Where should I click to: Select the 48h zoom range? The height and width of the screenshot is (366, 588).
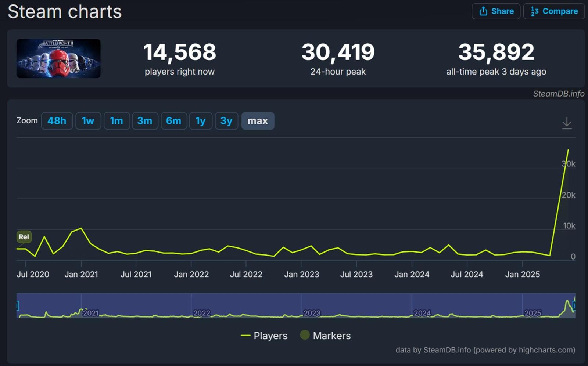[57, 121]
